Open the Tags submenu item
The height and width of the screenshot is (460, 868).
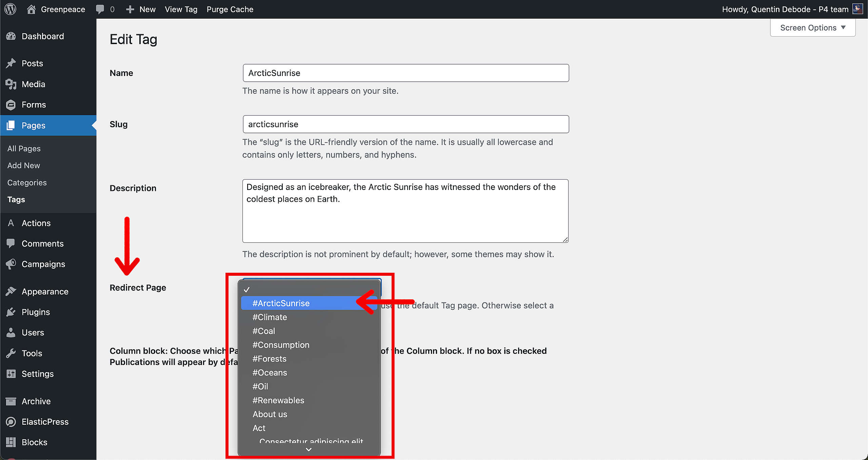coord(16,199)
